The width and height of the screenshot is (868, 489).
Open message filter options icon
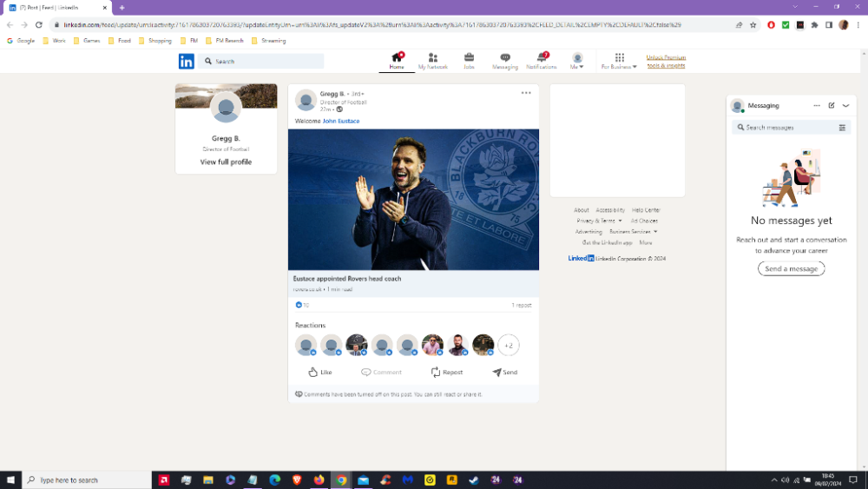point(842,128)
